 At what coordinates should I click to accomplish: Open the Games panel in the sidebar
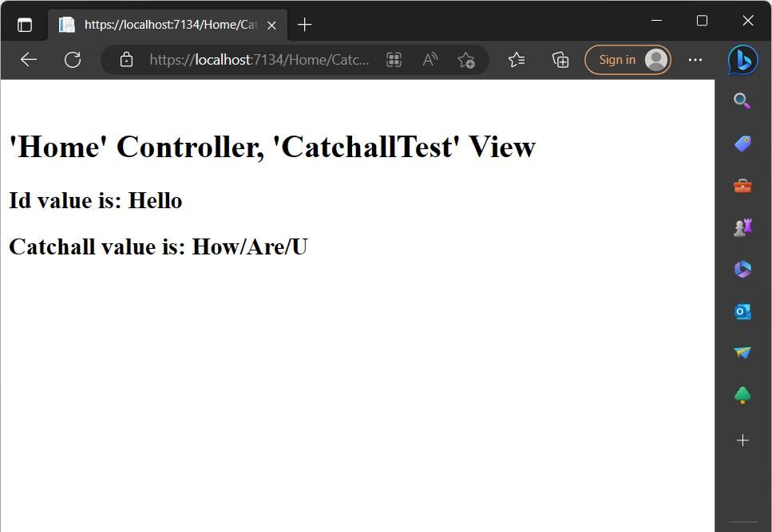point(742,227)
